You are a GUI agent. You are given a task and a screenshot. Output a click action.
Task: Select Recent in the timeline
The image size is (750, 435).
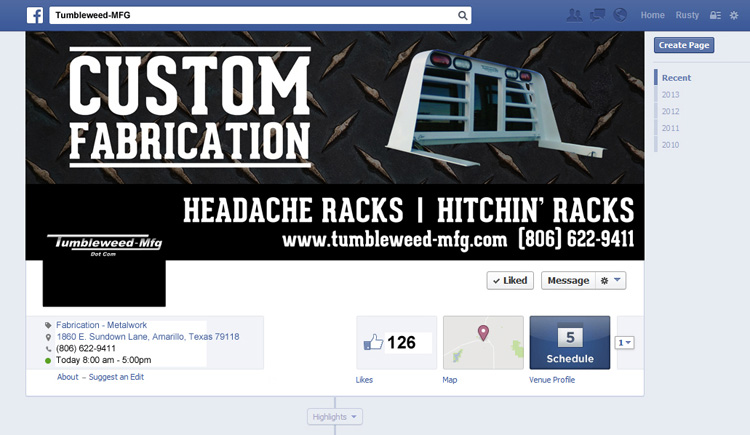tap(676, 78)
